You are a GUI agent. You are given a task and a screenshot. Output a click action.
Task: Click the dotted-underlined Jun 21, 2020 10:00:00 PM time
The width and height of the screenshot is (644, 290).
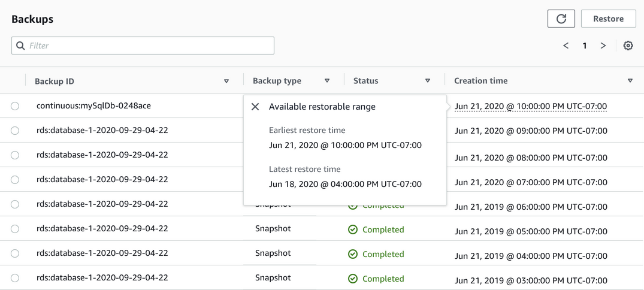531,107
